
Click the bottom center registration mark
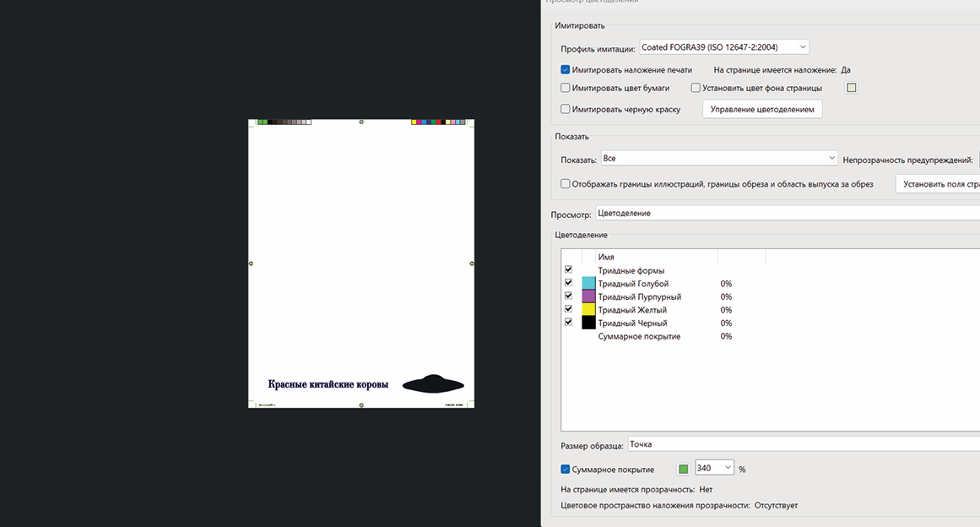(x=361, y=405)
